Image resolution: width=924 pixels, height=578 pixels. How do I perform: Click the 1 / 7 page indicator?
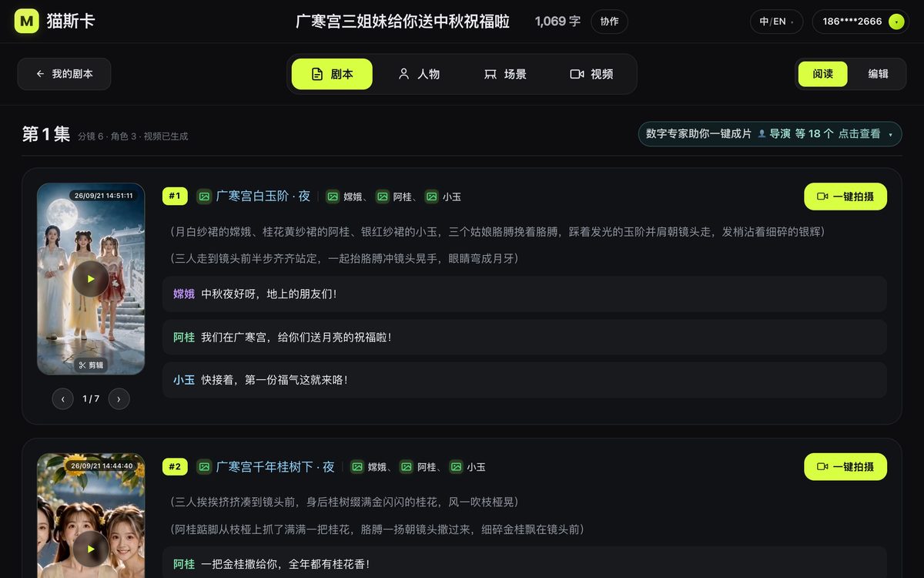click(x=91, y=398)
